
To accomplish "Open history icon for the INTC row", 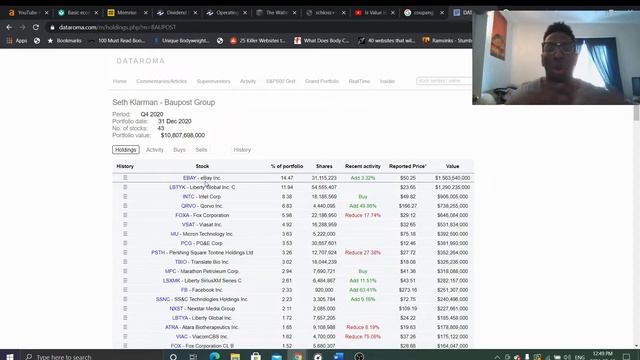I will [125, 196].
